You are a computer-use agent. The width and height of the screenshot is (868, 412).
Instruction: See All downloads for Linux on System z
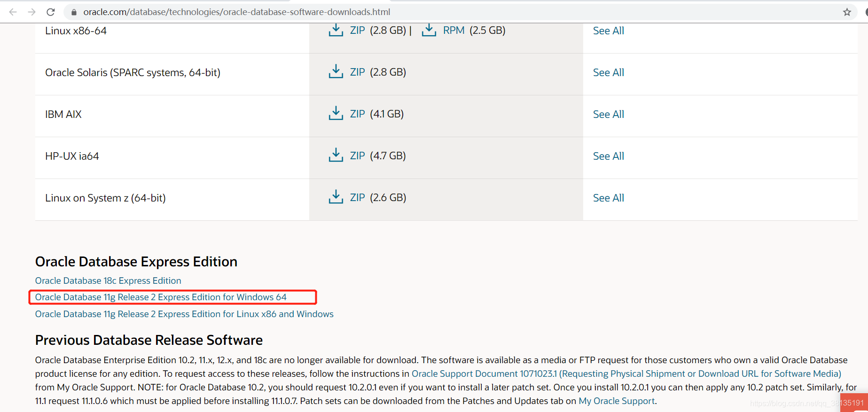(x=608, y=198)
